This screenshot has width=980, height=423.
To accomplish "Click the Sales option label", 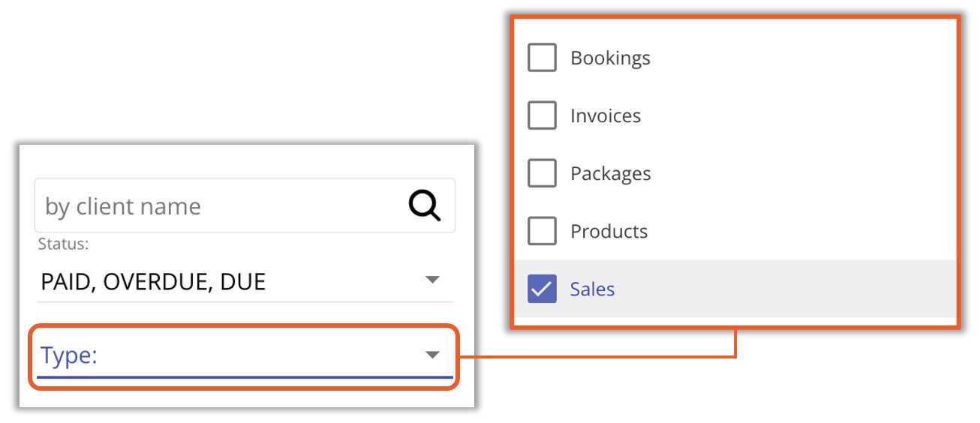I will [592, 289].
